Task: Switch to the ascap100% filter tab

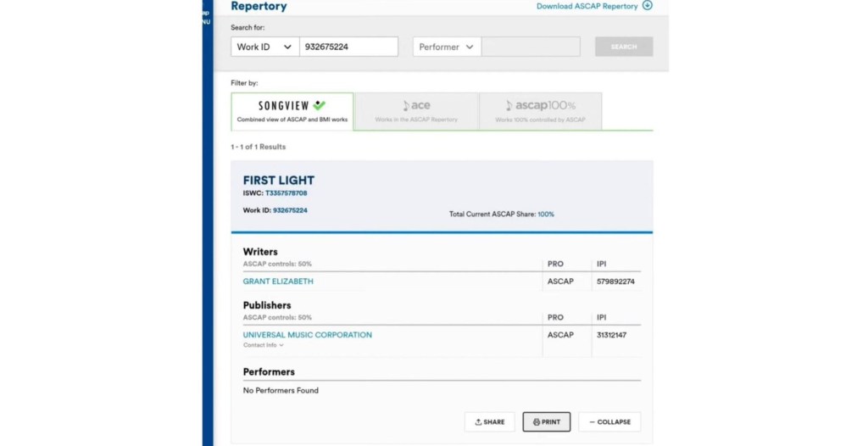Action: (540, 112)
